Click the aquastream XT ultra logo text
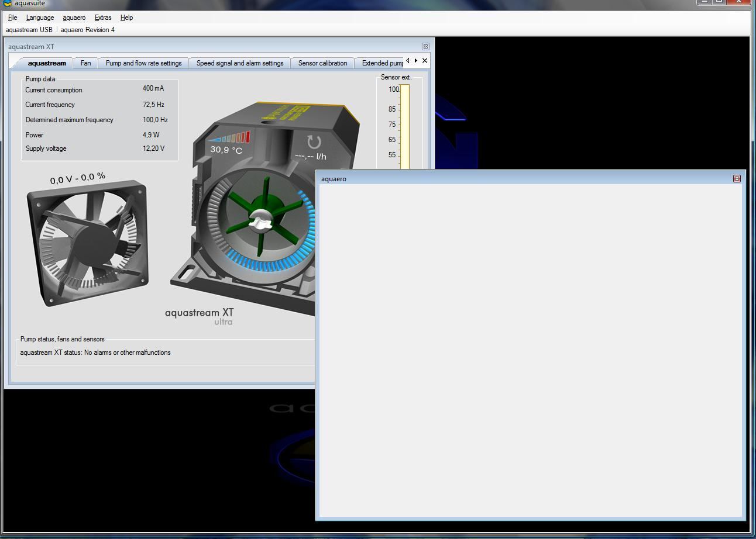Viewport: 756px width, 539px height. [200, 316]
